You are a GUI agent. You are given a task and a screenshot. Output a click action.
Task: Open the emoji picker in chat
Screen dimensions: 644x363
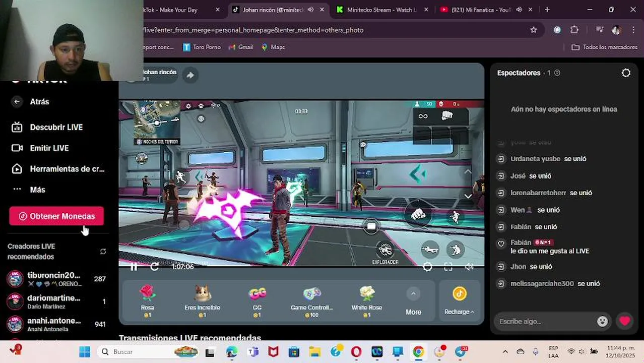[602, 322]
